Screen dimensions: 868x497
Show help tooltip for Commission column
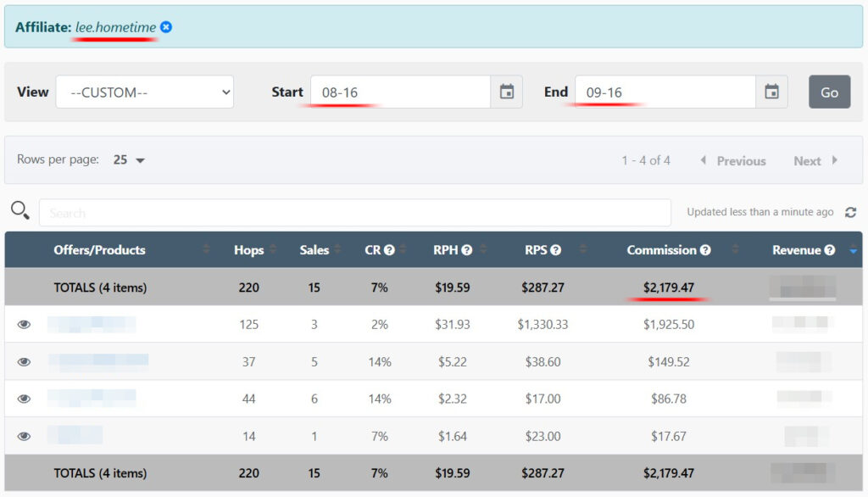click(705, 250)
